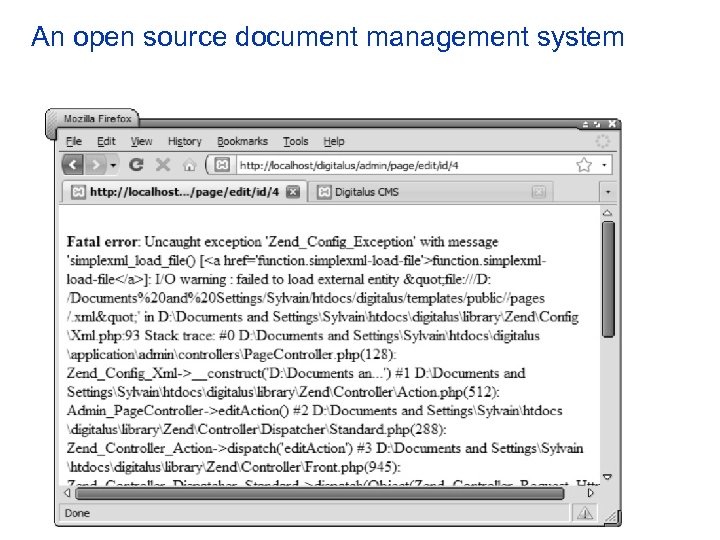
Task: Open the Help menu
Action: (x=334, y=141)
